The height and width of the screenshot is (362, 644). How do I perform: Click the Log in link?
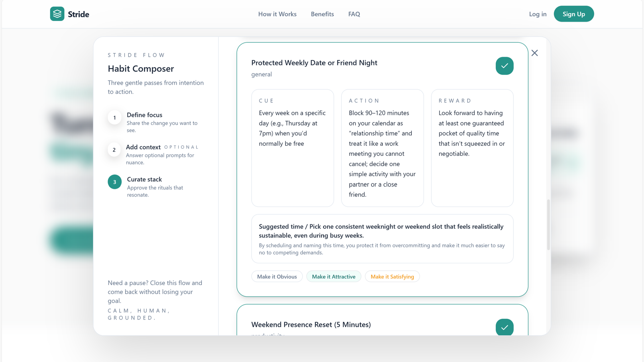538,14
